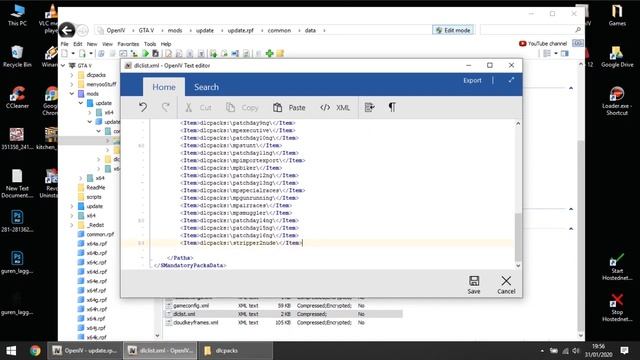Click the new document icon in OpenIV toolbar
Screen dimensions: 640x360
tap(64, 53)
